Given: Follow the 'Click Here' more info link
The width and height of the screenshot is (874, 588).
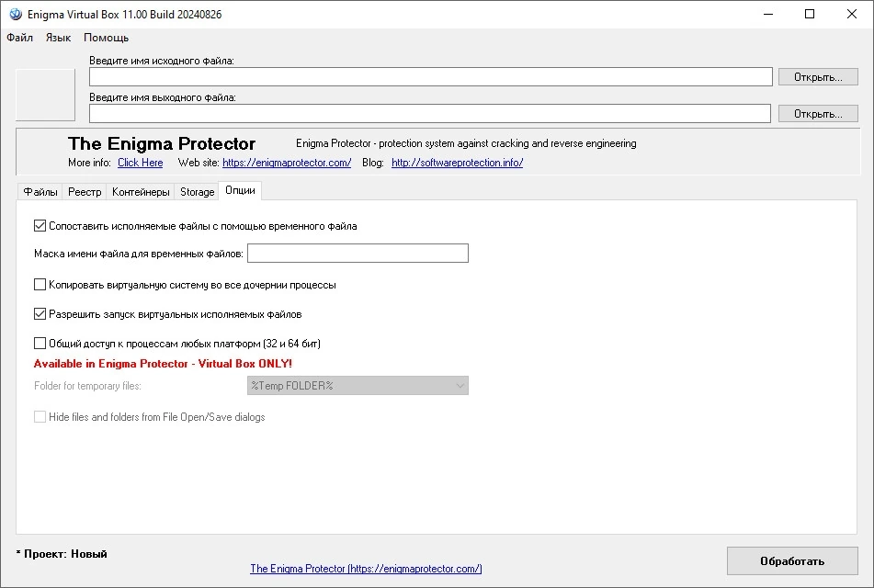Looking at the screenshot, I should (141, 163).
